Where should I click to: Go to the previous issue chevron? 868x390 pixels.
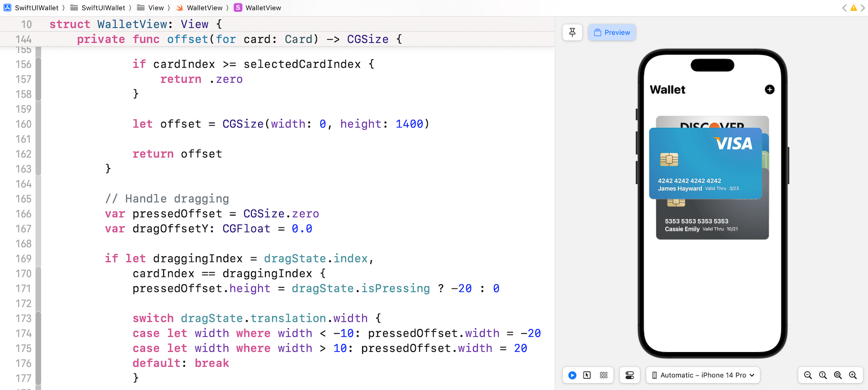click(844, 8)
